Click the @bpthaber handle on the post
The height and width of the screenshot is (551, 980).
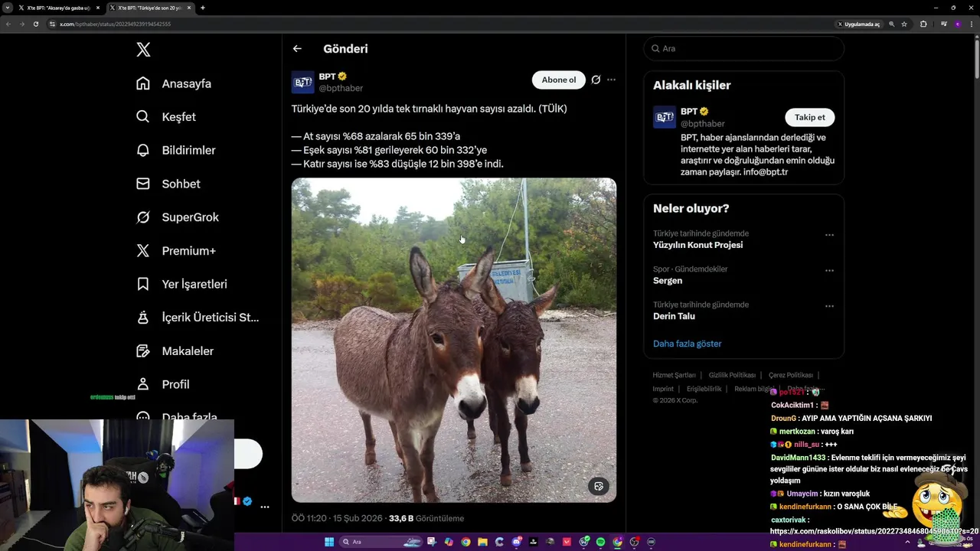pos(341,88)
